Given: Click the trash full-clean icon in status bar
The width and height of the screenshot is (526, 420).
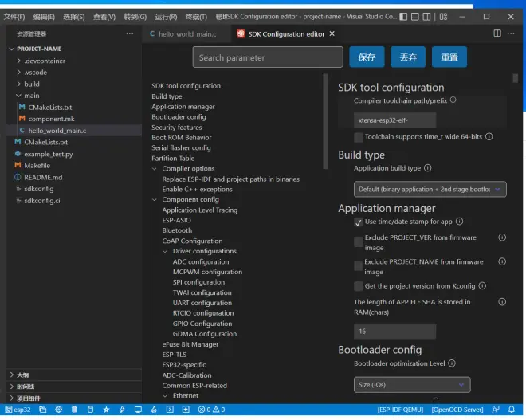Looking at the screenshot, I should (74, 410).
